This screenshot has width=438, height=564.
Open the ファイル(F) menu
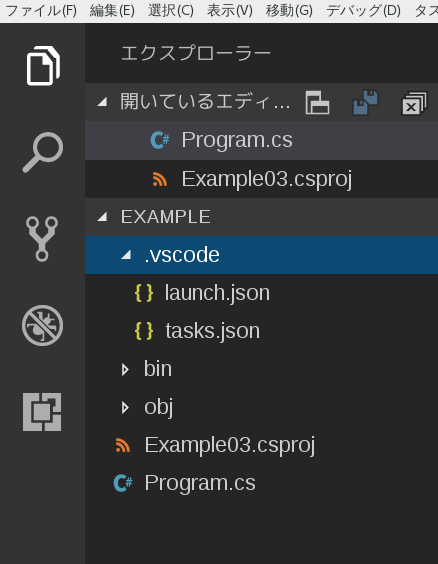[x=41, y=11]
